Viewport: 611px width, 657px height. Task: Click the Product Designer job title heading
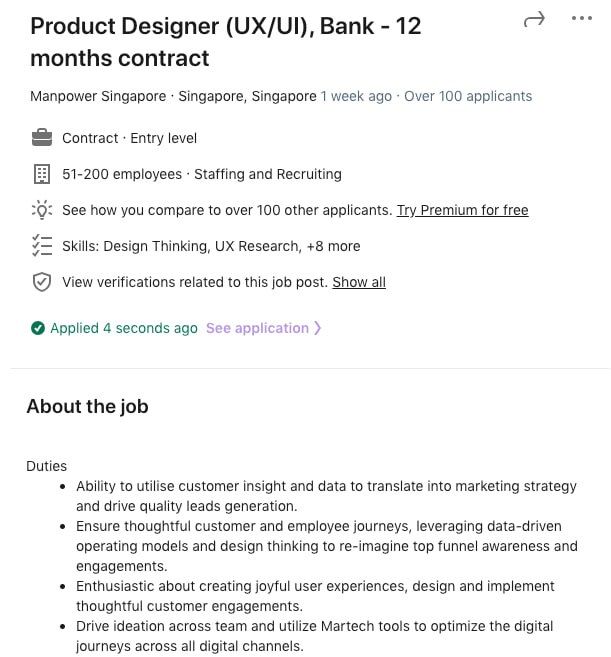(225, 42)
